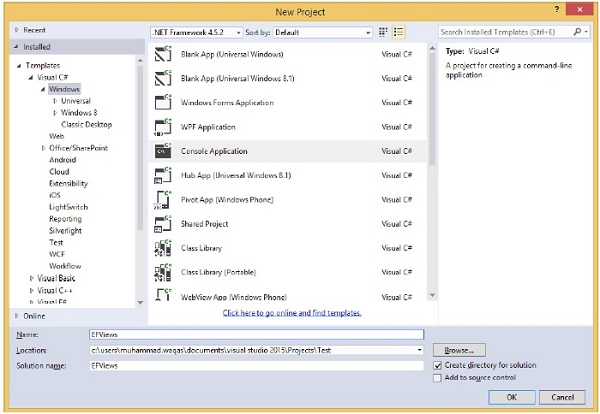
Task: Click the Shared Project template name
Action: tap(204, 224)
